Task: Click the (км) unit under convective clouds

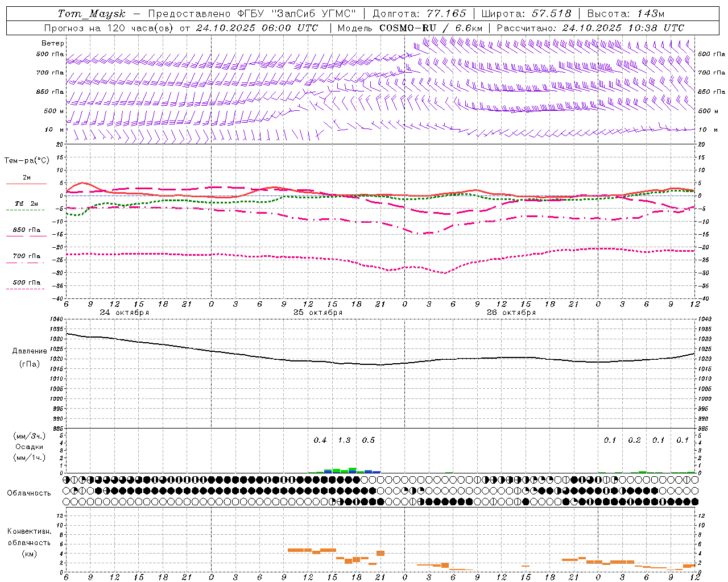Action: (x=29, y=554)
